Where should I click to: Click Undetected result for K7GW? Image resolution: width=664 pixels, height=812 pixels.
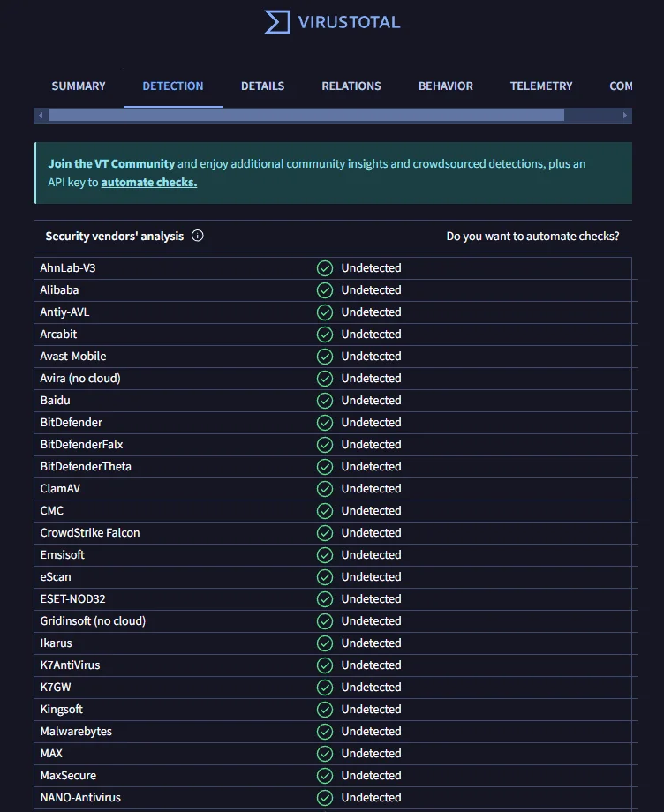[372, 688]
